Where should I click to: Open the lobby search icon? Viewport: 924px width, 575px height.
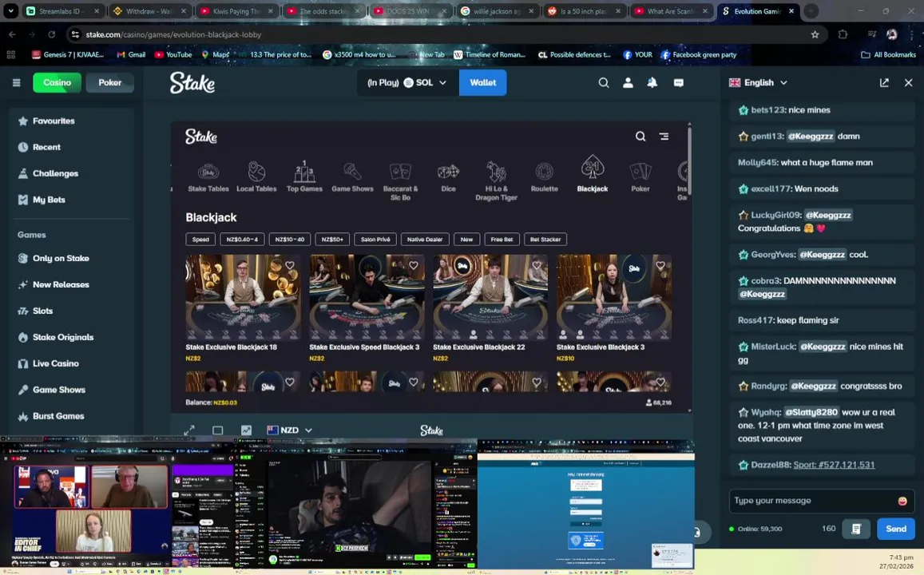click(640, 137)
